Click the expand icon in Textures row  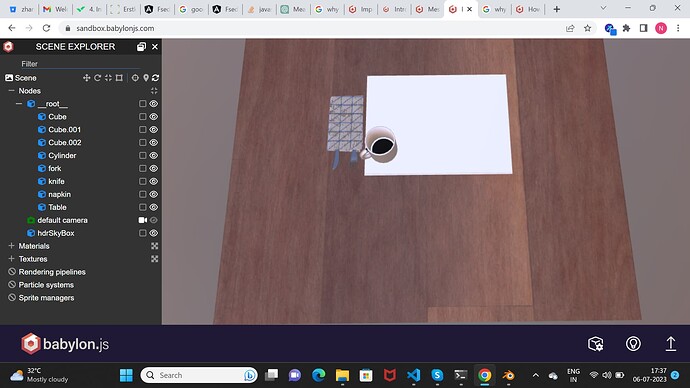click(154, 259)
